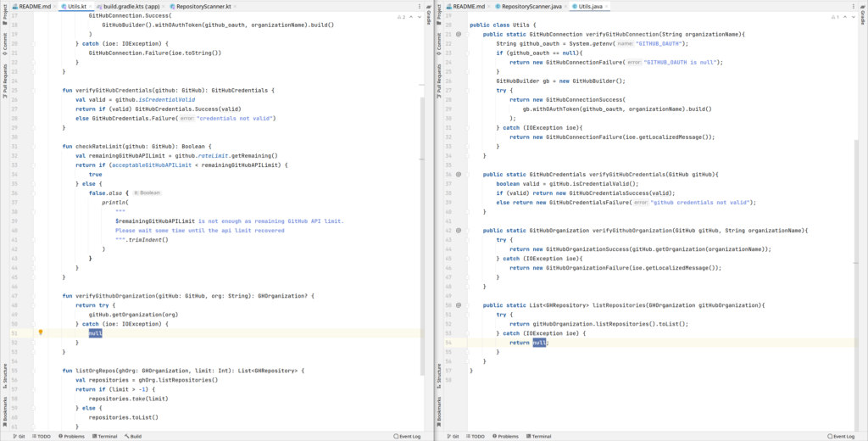
Task: Click the yellow lightbulb quick-fix icon
Action: coord(40,333)
